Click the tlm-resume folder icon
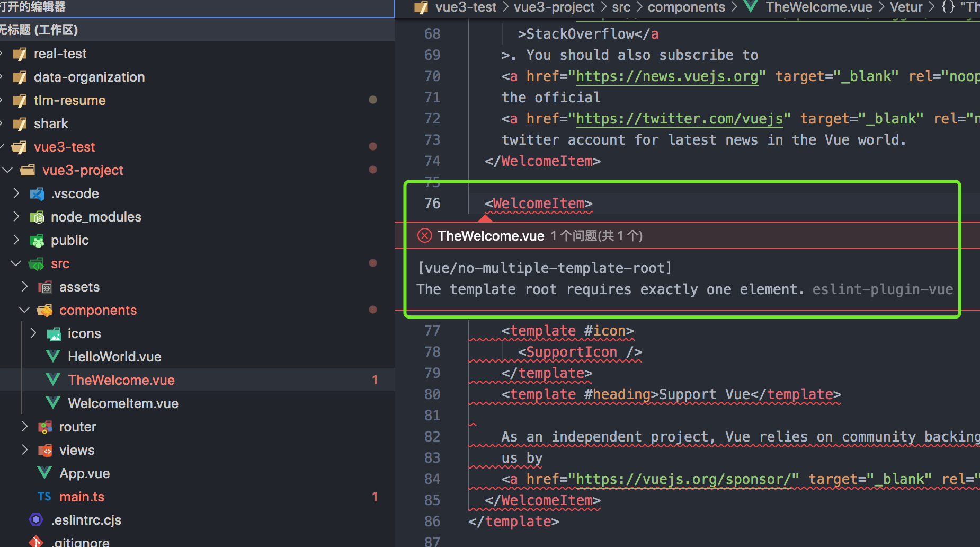 click(x=20, y=101)
